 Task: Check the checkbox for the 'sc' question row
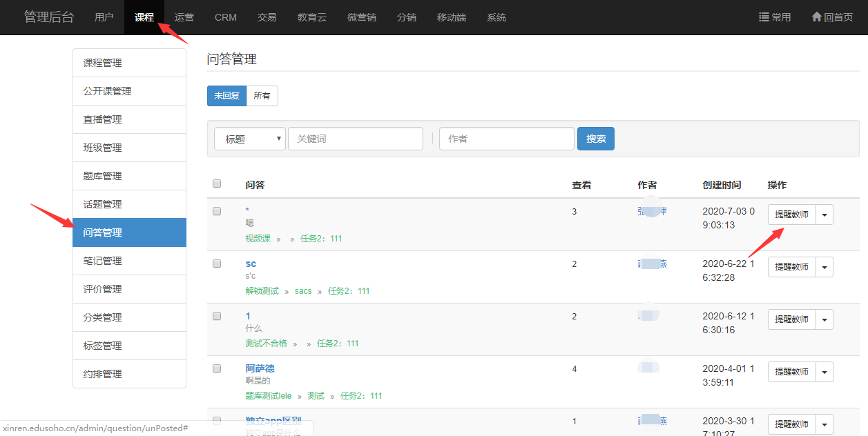coord(217,264)
